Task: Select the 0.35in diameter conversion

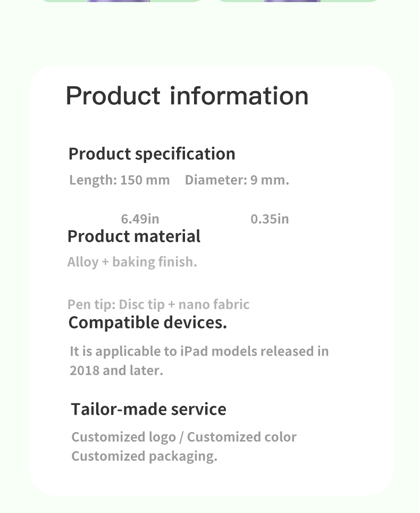Action: click(x=270, y=219)
